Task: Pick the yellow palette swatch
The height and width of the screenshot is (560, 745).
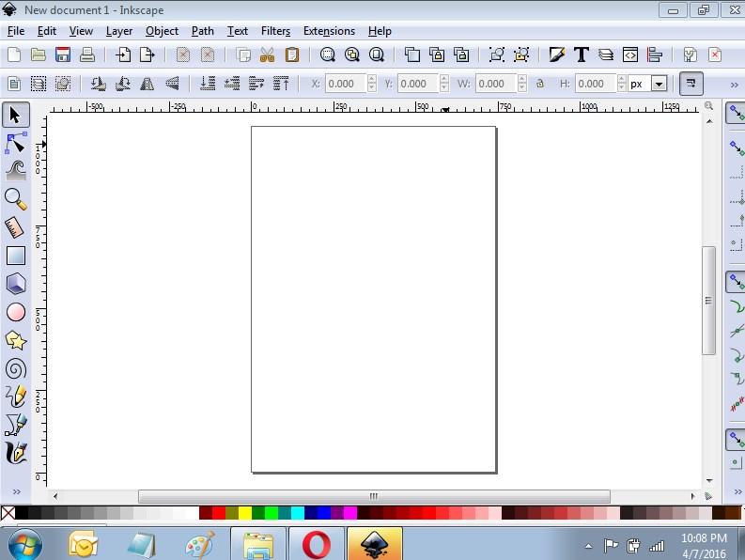Action: 244,513
